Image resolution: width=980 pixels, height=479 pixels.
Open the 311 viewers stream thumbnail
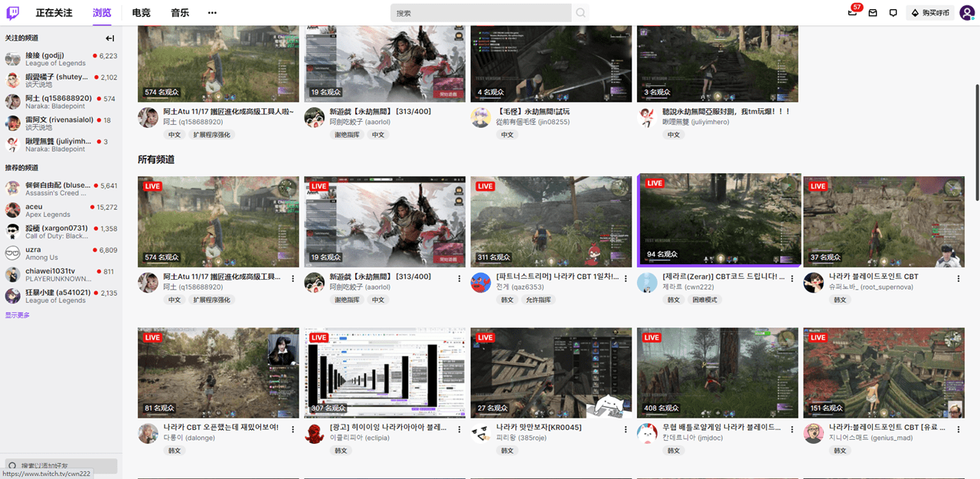pyautogui.click(x=551, y=222)
